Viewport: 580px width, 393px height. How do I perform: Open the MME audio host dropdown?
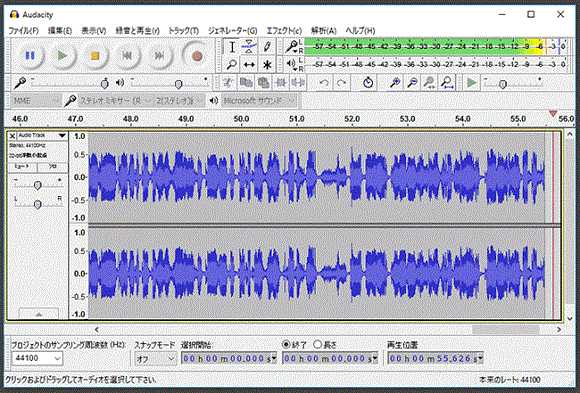point(36,101)
